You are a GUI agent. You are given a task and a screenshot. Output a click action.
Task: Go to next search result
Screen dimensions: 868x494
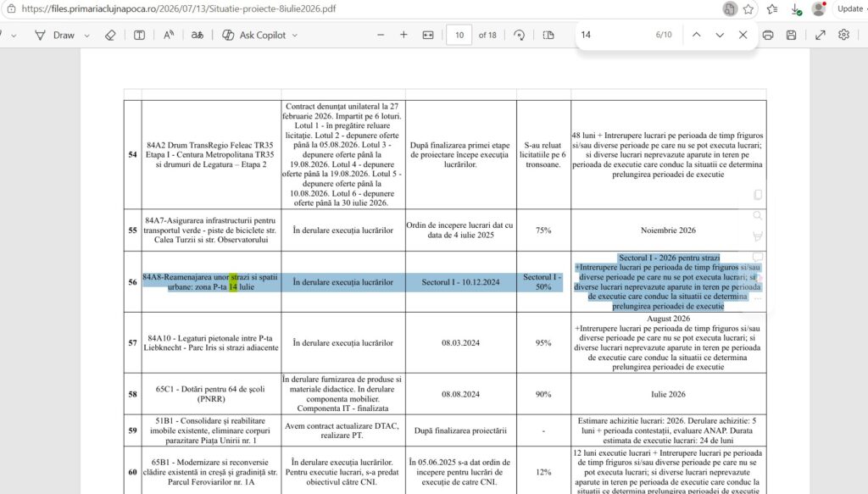click(x=720, y=35)
